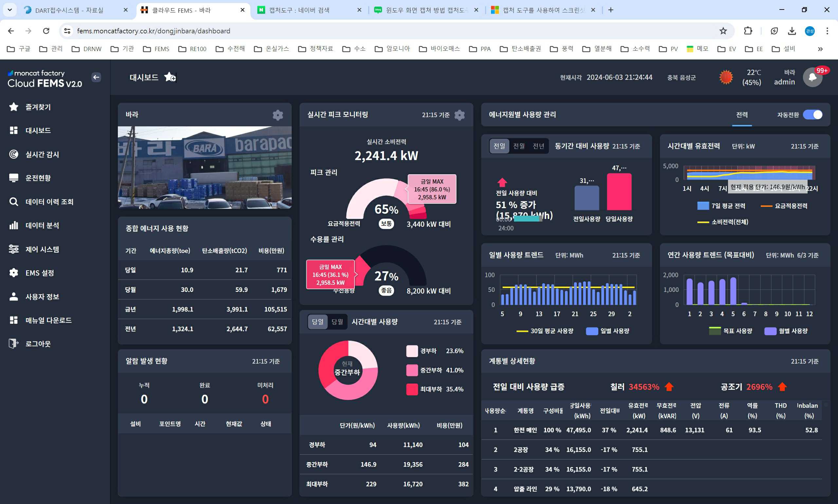The height and width of the screenshot is (504, 838).
Task: Click the bara factory photo thumbnail
Action: tap(204, 168)
